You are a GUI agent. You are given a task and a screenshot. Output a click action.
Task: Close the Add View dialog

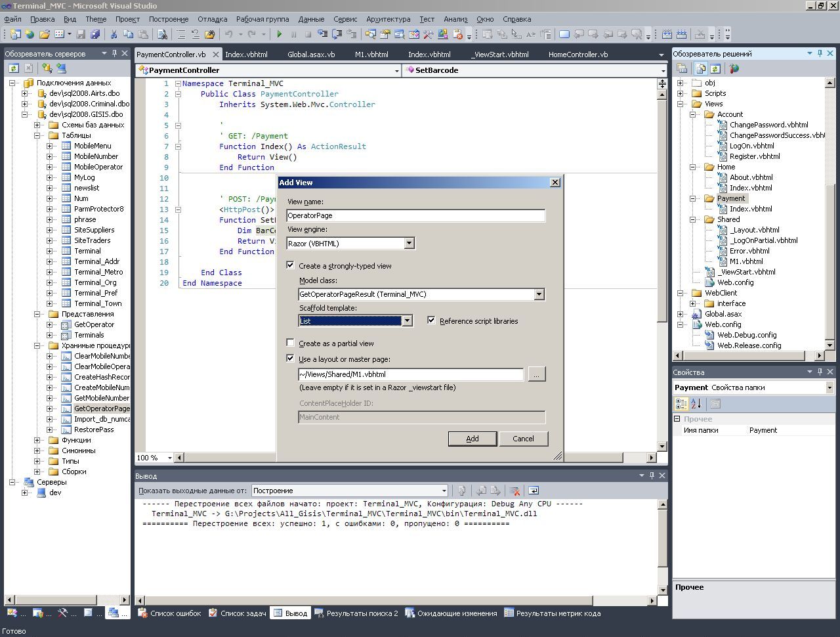555,183
